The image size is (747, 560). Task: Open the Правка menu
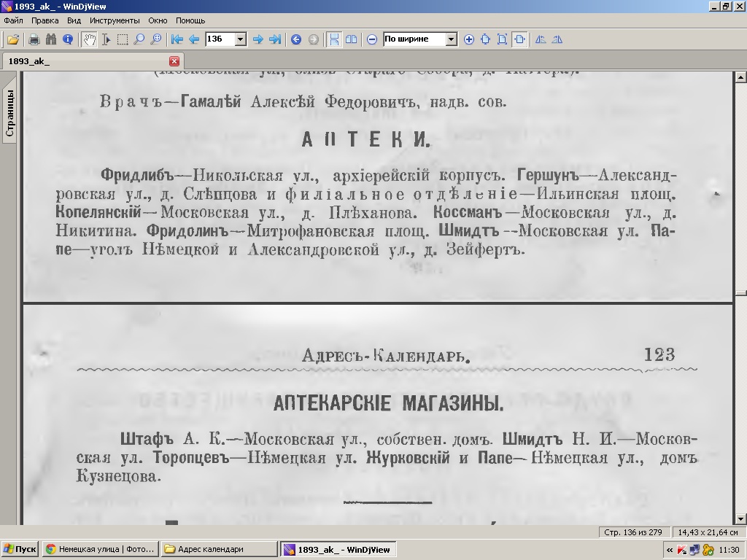click(44, 20)
